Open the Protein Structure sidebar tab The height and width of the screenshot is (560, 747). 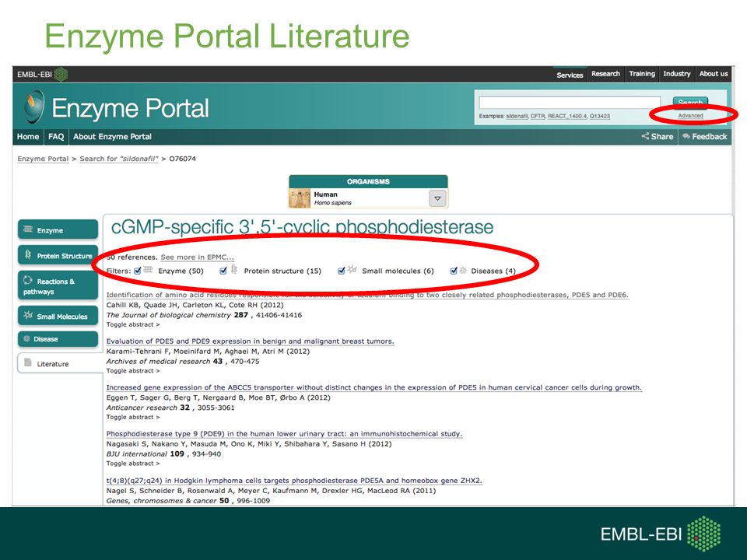point(58,256)
